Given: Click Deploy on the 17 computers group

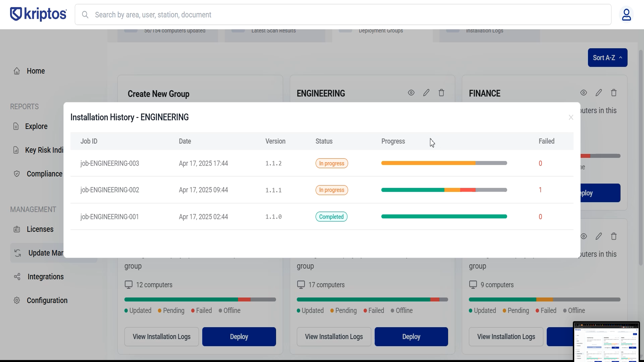Looking at the screenshot, I should tap(411, 337).
